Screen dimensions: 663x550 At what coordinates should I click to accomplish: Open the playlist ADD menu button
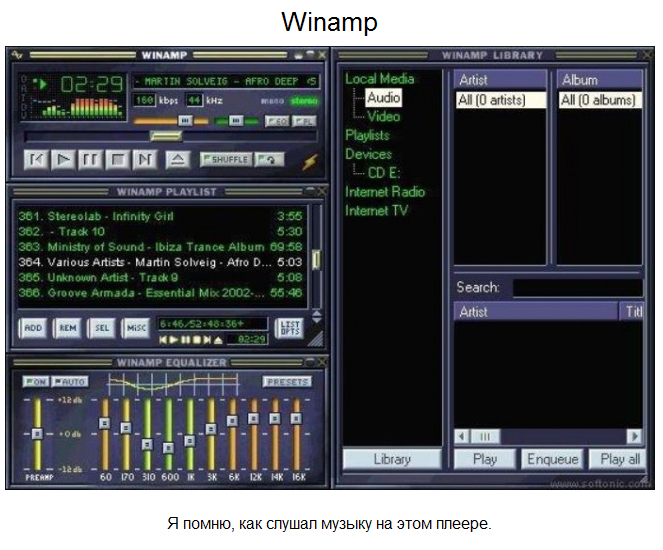point(33,328)
